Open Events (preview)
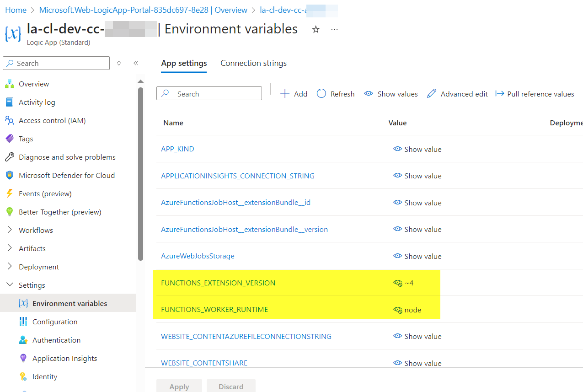Viewport: 583px width, 392px height. [x=45, y=193]
